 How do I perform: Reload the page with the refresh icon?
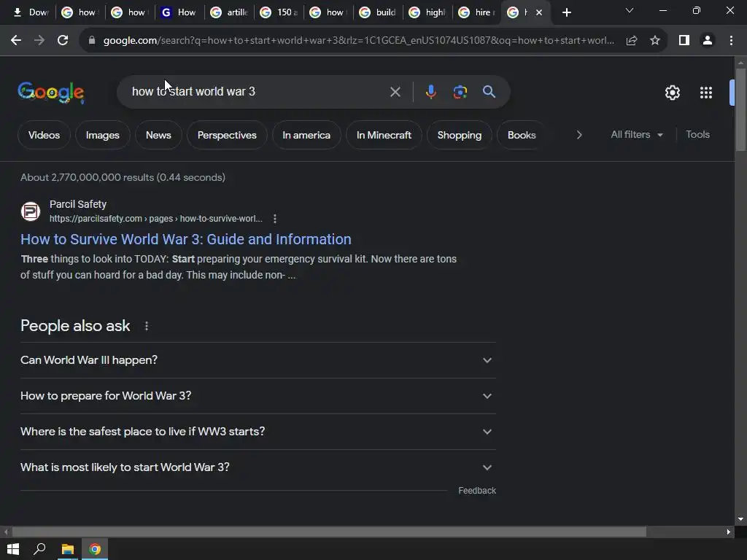(63, 41)
